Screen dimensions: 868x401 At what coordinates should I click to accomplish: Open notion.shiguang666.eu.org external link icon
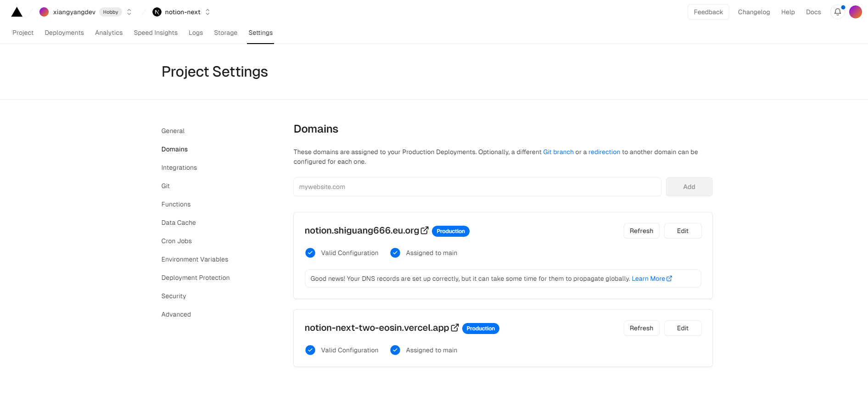click(x=425, y=230)
